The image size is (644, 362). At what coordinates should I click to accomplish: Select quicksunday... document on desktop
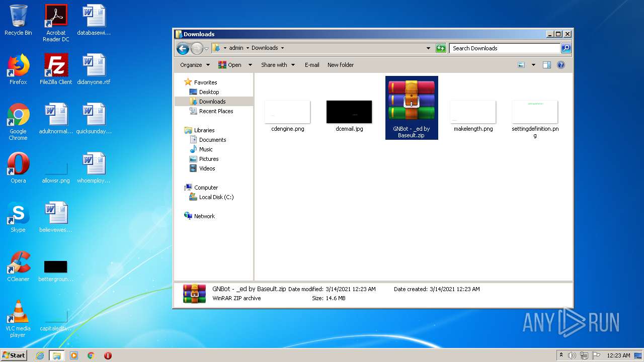point(94,119)
